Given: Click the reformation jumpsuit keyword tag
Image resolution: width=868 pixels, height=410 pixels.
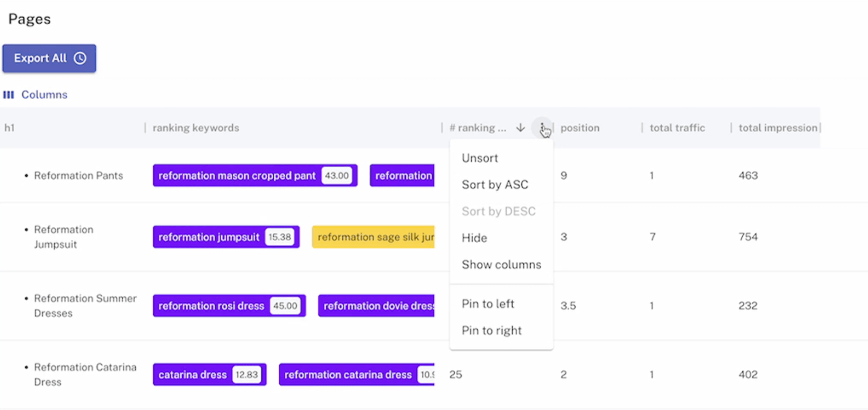Looking at the screenshot, I should coord(226,237).
